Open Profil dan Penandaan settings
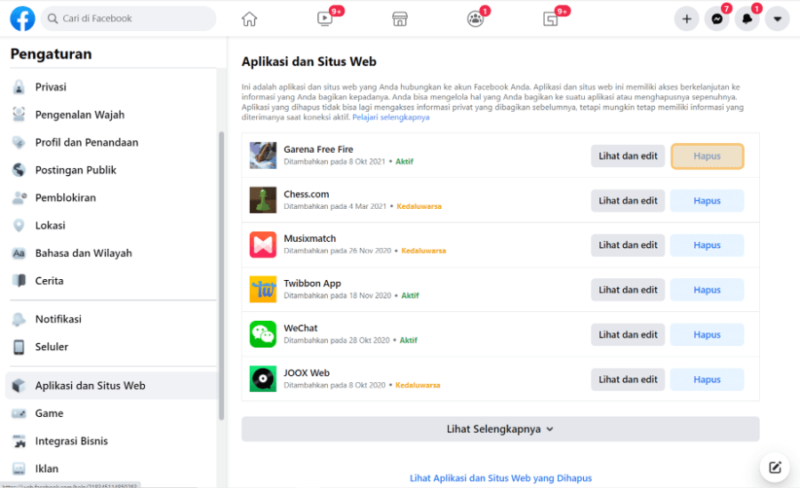Image resolution: width=800 pixels, height=488 pixels. pyautogui.click(x=111, y=142)
